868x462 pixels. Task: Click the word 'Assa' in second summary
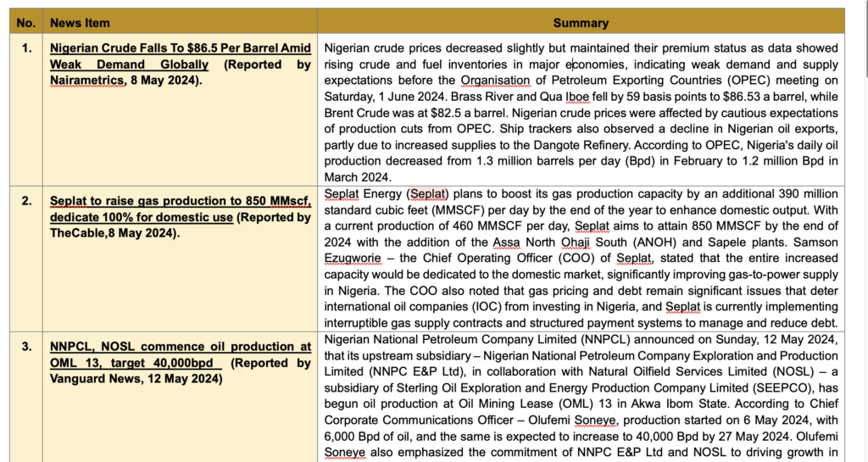pyautogui.click(x=507, y=242)
